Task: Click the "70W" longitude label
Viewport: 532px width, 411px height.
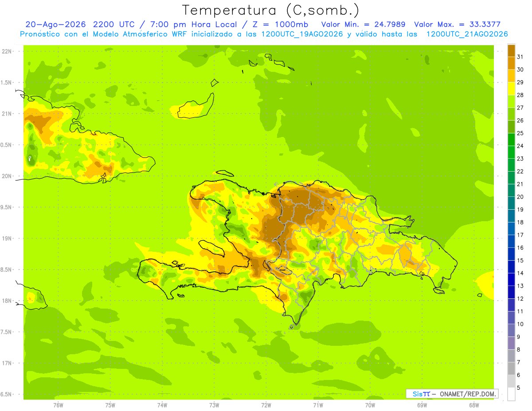Action: click(370, 405)
